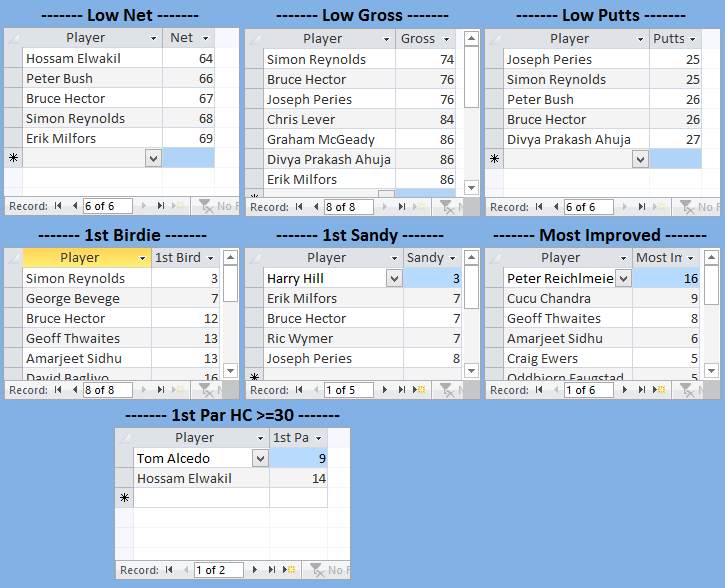Image resolution: width=725 pixels, height=588 pixels.
Task: Go to next record in 1st Par
Action: (257, 570)
